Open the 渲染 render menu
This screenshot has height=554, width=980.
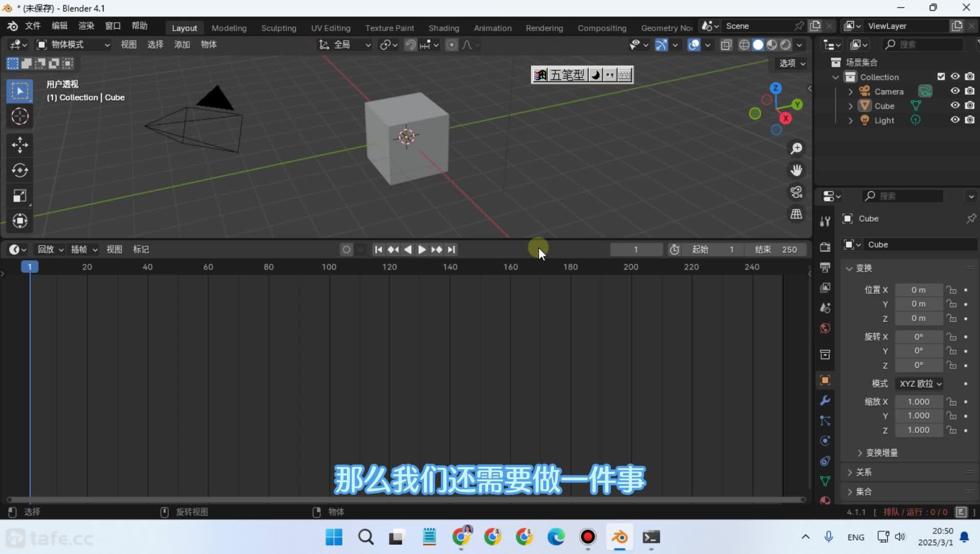pyautogui.click(x=86, y=26)
